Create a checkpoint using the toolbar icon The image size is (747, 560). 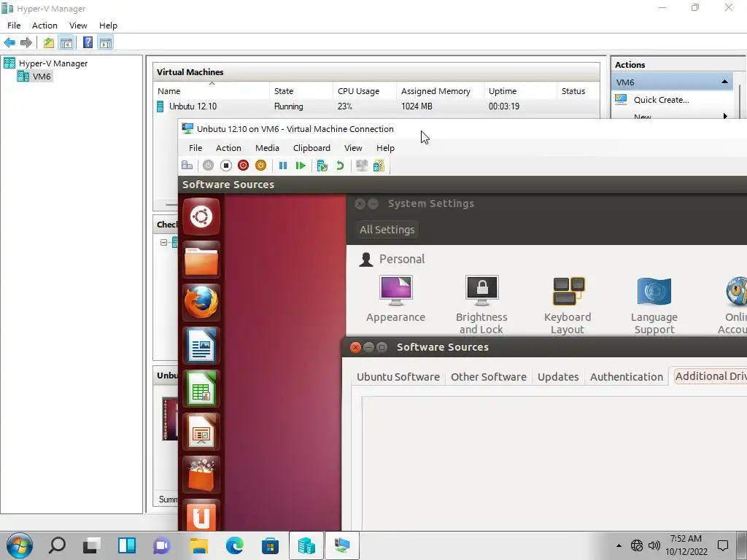click(x=322, y=166)
